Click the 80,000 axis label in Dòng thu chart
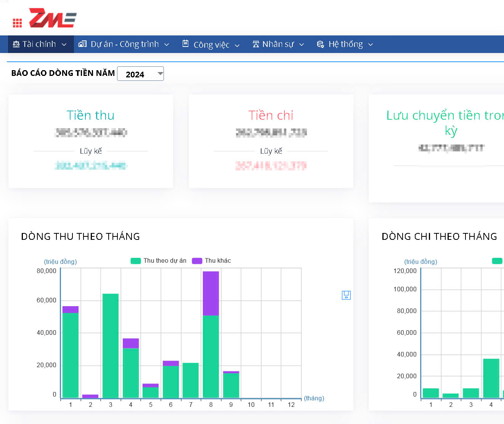The width and height of the screenshot is (504, 424). click(47, 271)
